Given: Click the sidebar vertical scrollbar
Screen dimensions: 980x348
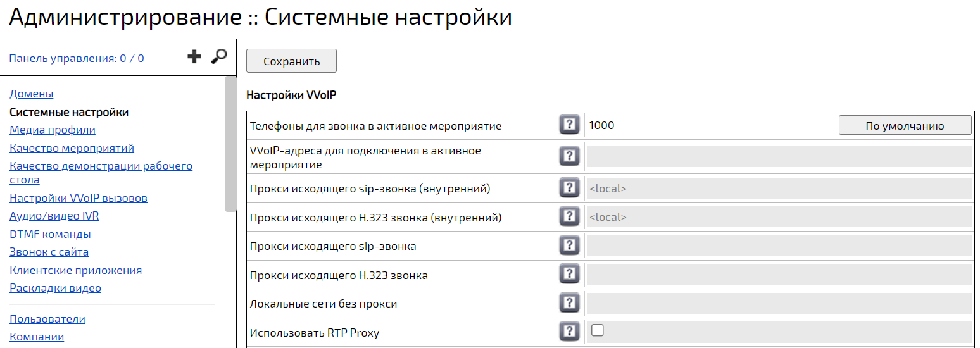Looking at the screenshot, I should tap(230, 144).
